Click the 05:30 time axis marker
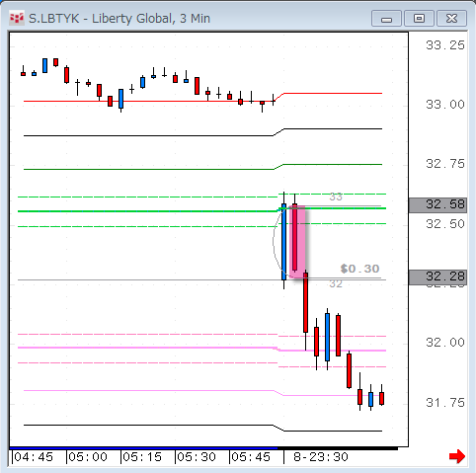Screen dimensions: 476x473 [x=197, y=457]
